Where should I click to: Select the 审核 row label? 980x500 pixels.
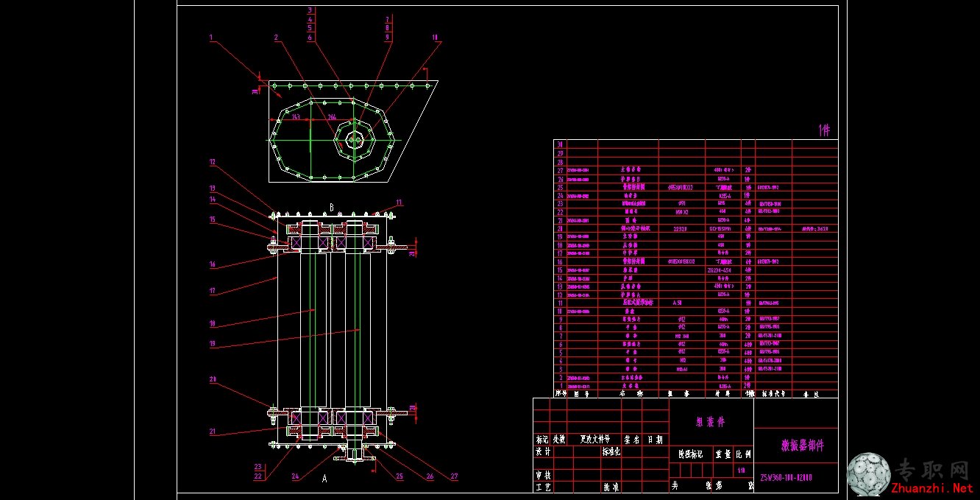click(543, 476)
